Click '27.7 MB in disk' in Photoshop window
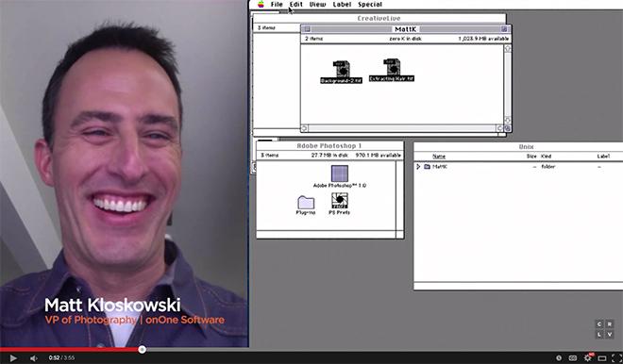The width and height of the screenshot is (623, 364). [x=329, y=156]
